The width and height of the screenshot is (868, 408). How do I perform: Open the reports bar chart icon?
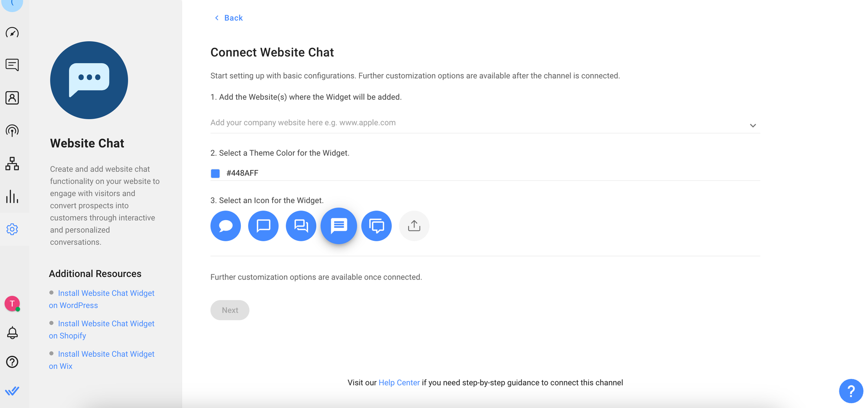(12, 197)
